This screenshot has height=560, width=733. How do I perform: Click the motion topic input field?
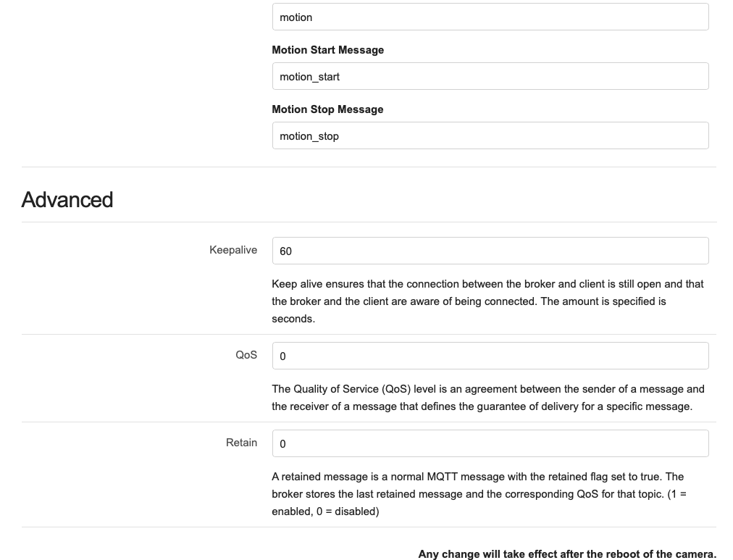490,17
